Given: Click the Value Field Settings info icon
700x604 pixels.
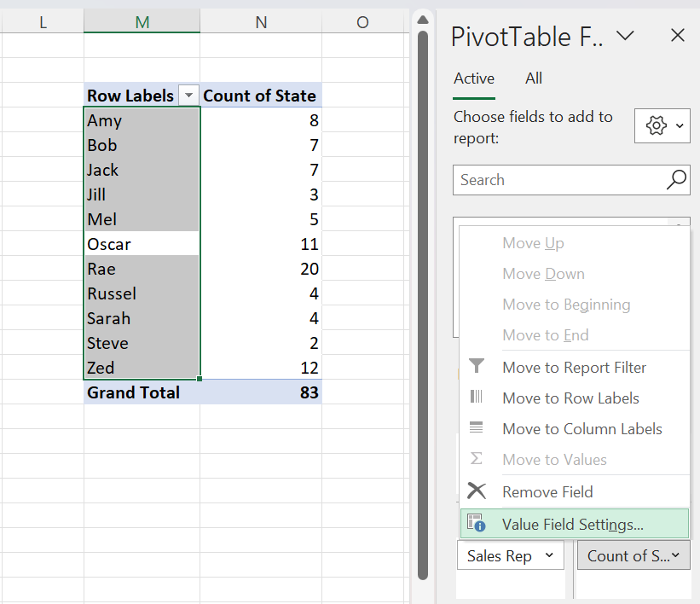Looking at the screenshot, I should tap(477, 522).
